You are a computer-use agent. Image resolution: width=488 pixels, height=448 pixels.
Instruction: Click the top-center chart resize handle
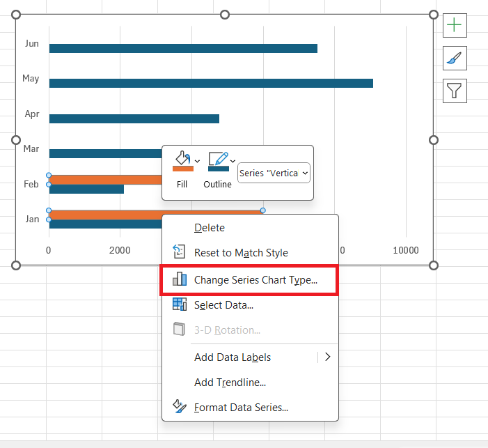pos(225,15)
